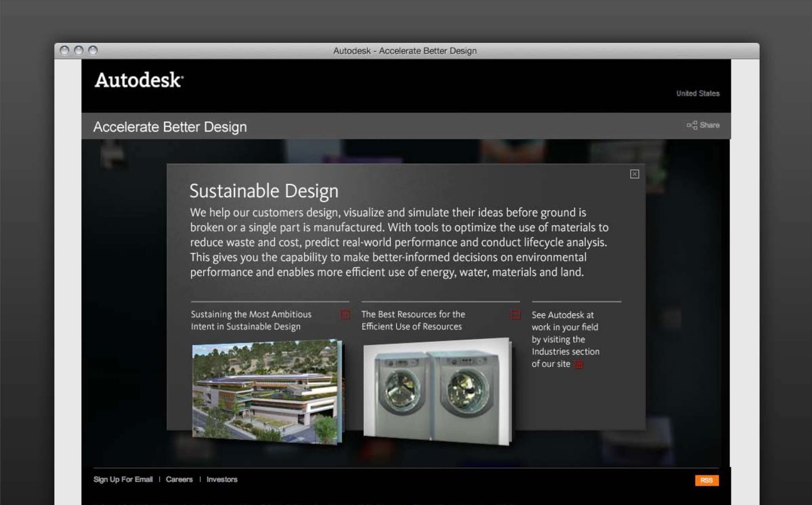812x505 pixels.
Task: Click red icon beside Sustaining the Most Ambitious
Action: tap(345, 314)
